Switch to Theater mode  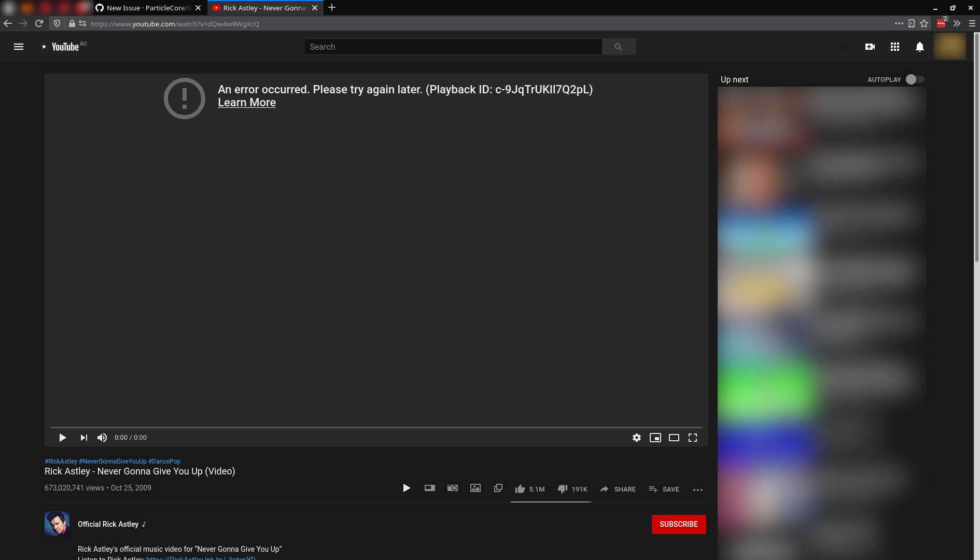[674, 438]
